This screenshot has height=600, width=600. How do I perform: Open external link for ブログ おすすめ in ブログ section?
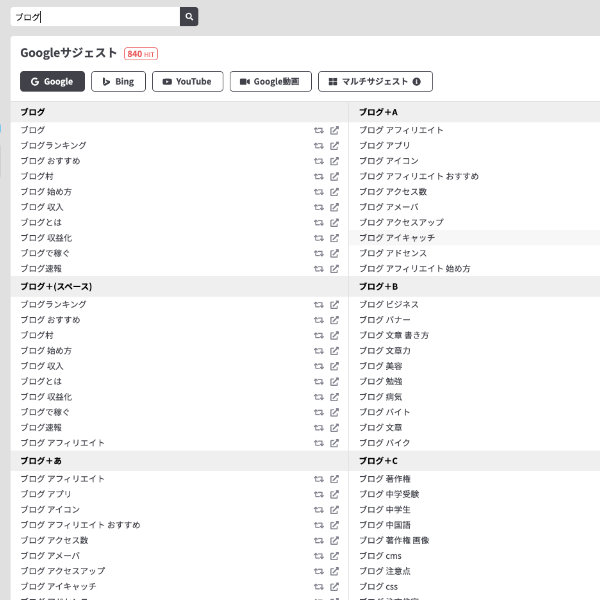click(334, 161)
